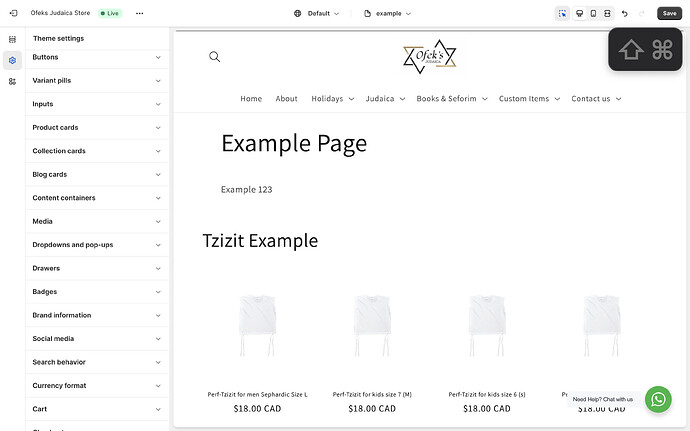This screenshot has width=690, height=431.
Task: Save the theme changes
Action: tap(669, 13)
